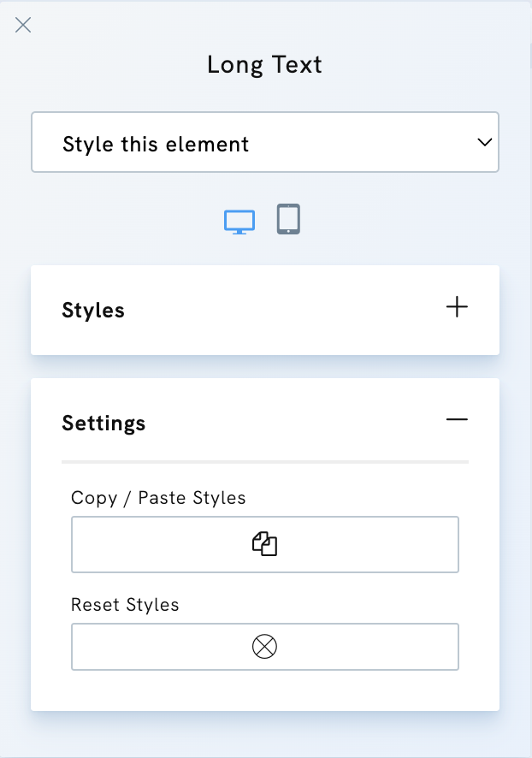
Task: Select the Styles panel header
Action: pos(92,311)
